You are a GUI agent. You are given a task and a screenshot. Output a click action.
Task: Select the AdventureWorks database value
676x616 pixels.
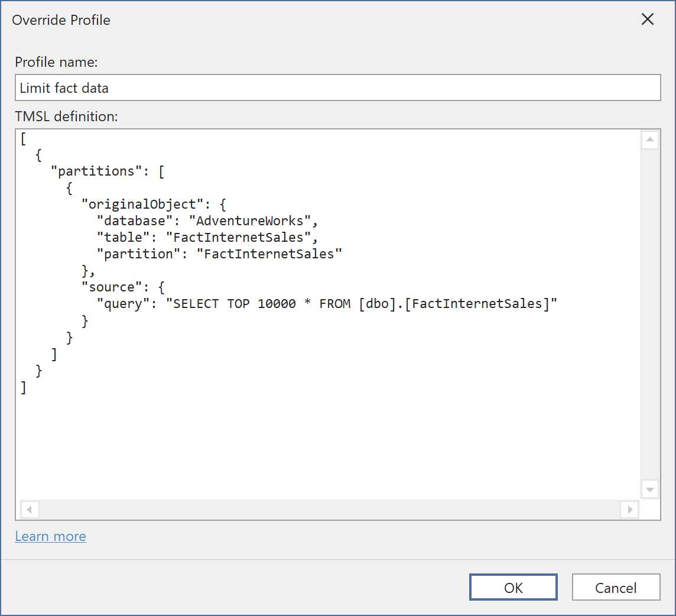coord(250,220)
